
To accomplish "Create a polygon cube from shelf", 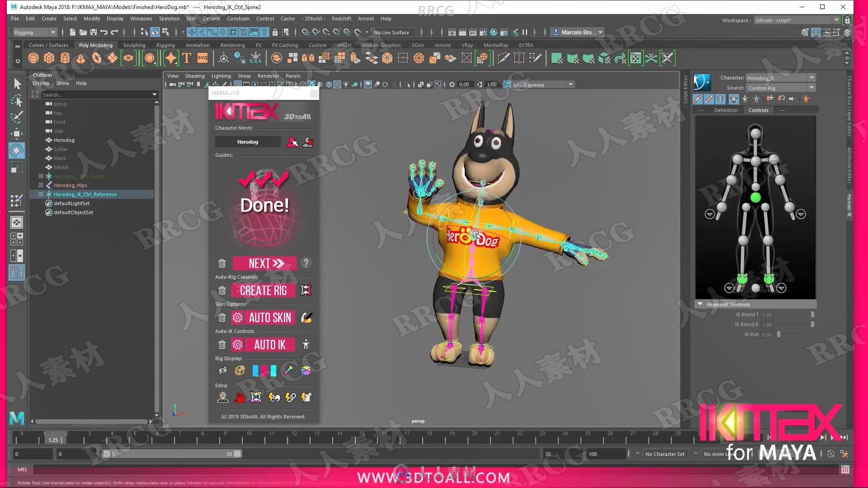I will (x=49, y=58).
